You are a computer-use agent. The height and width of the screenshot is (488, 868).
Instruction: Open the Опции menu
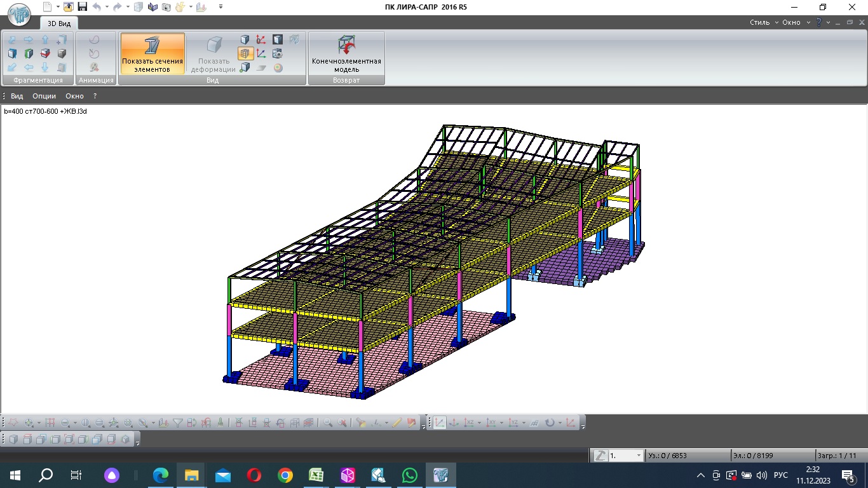(x=44, y=96)
